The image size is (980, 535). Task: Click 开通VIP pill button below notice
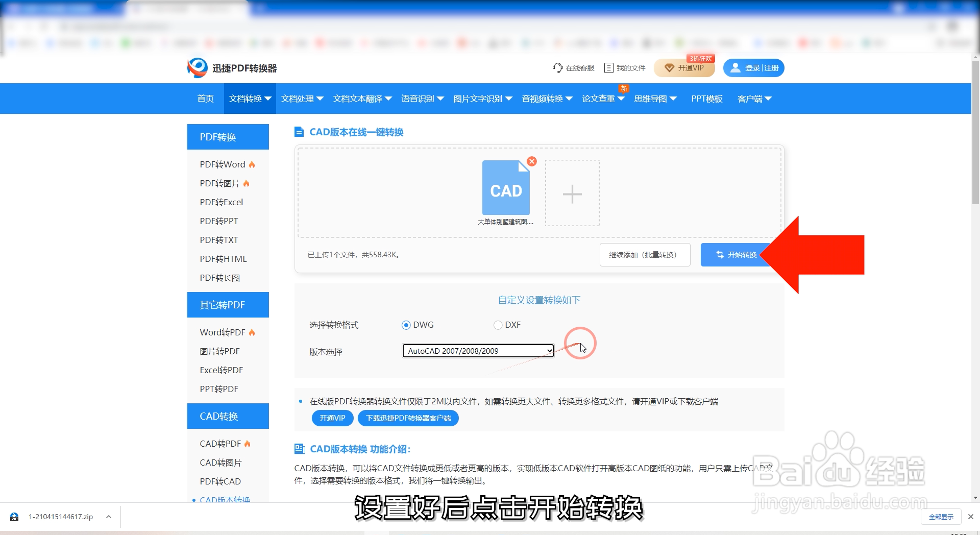pos(332,418)
